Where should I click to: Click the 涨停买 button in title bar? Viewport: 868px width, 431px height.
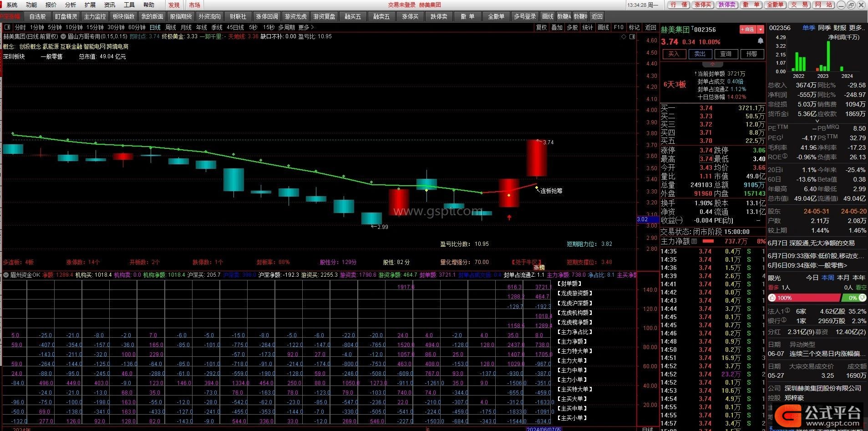[703, 5]
